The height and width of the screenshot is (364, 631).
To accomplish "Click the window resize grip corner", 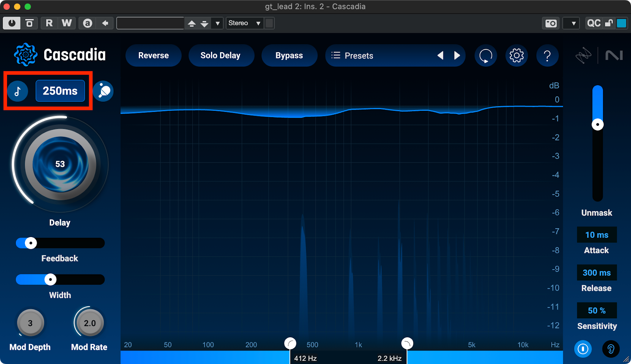I will pyautogui.click(x=626, y=359).
